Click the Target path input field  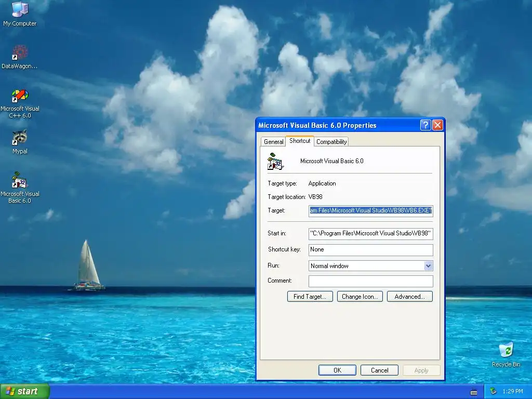click(370, 211)
